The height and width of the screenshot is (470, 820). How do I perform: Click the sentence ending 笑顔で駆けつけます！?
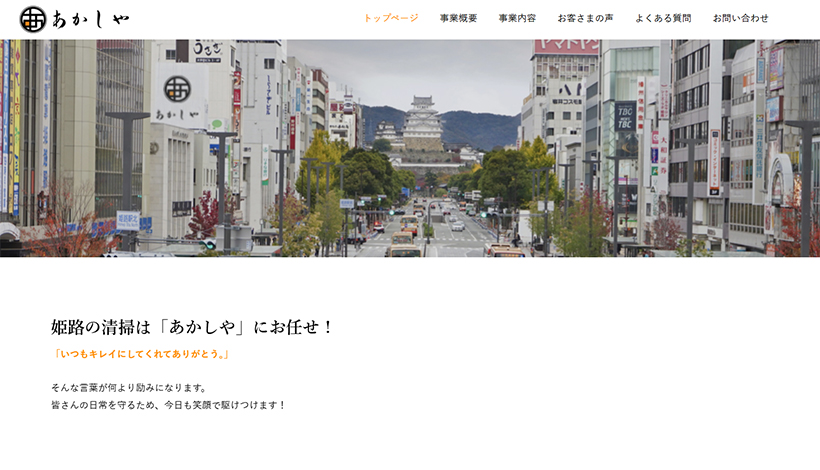click(168, 405)
